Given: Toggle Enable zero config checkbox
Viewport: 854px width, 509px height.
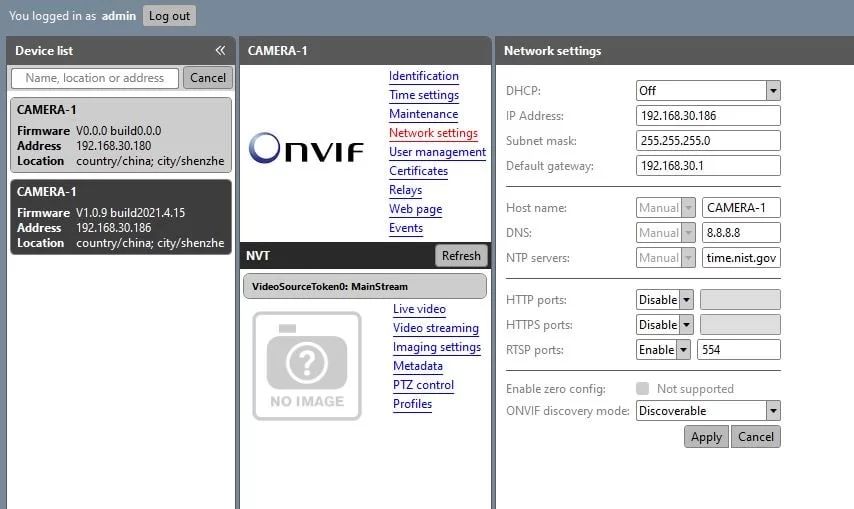Looking at the screenshot, I should click(643, 389).
